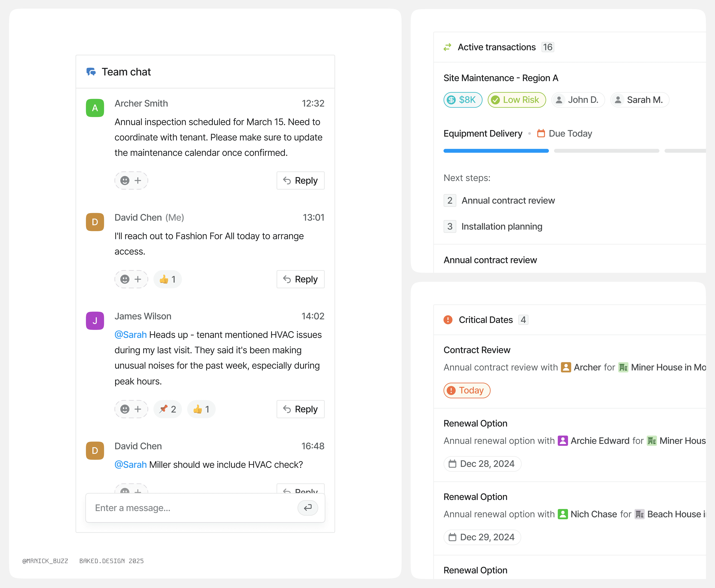The width and height of the screenshot is (715, 588).
Task: Click Archer Smith's green avatar
Action: [95, 108]
